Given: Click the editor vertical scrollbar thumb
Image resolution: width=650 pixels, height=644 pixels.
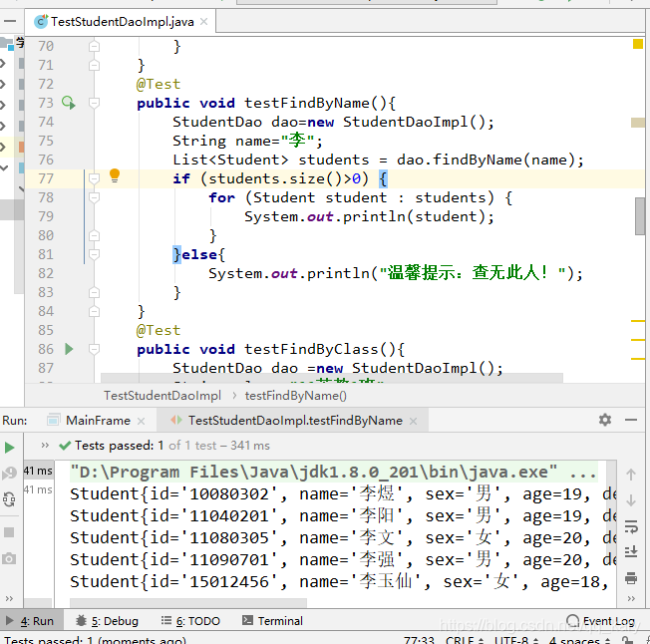Looking at the screenshot, I should (x=640, y=216).
